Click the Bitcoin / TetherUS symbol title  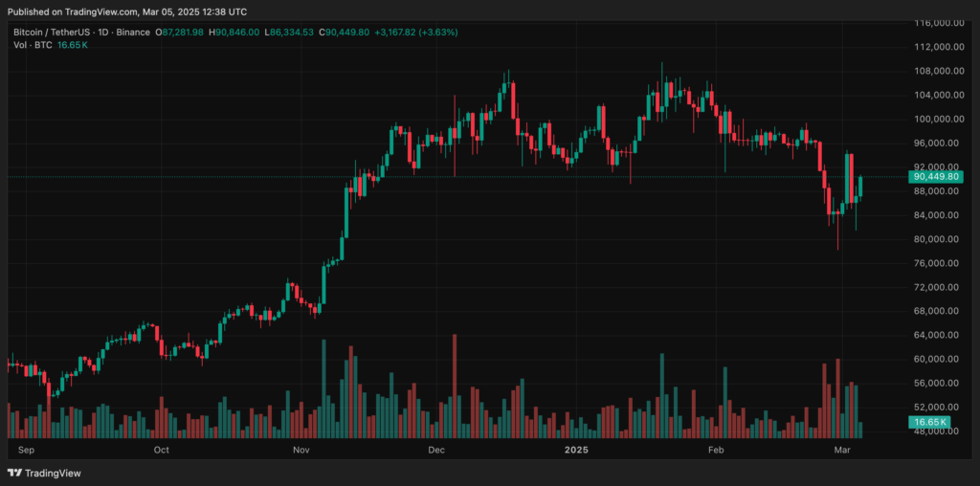(52, 33)
